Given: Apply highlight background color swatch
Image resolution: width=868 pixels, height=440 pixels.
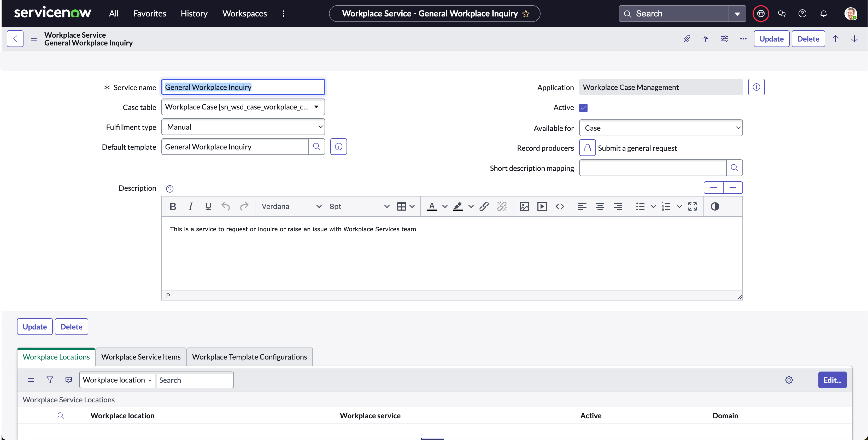Looking at the screenshot, I should click(458, 206).
